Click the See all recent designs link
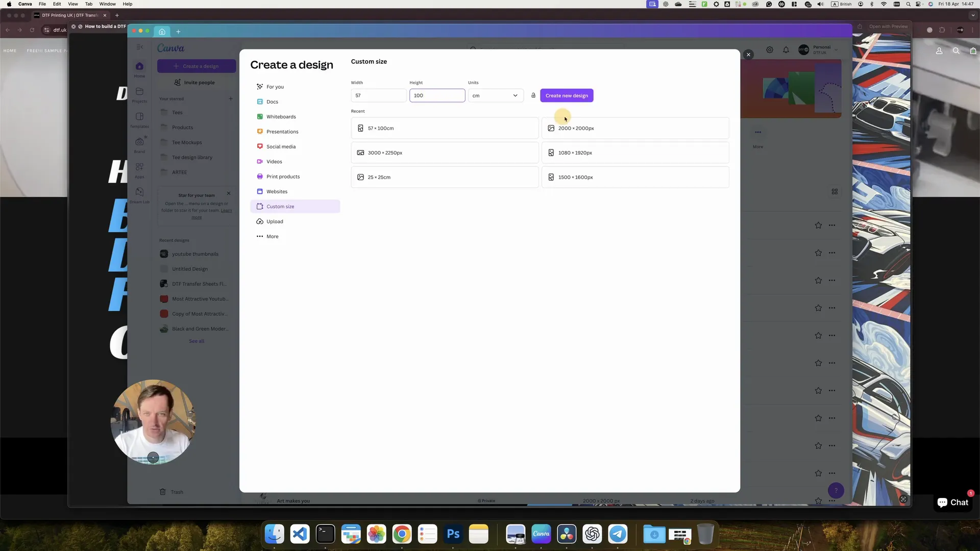This screenshot has width=980, height=551. [x=197, y=341]
